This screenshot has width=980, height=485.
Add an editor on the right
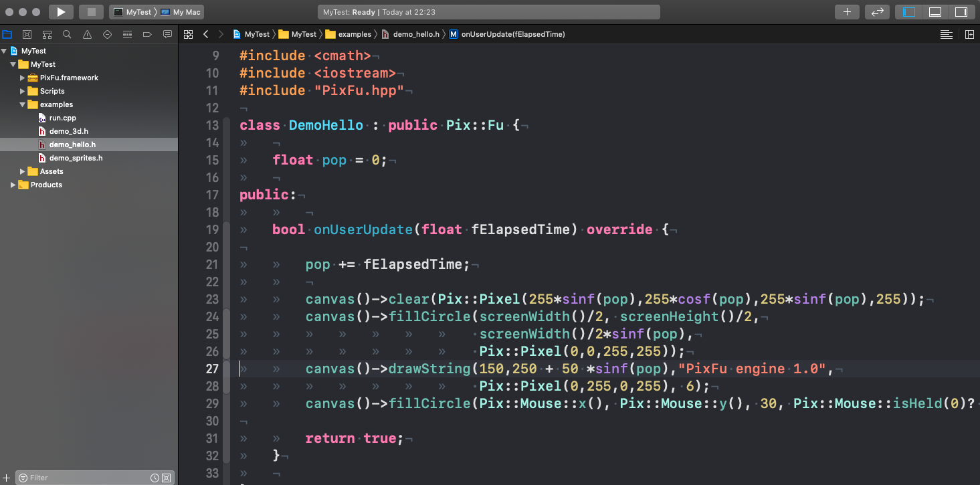point(969,34)
